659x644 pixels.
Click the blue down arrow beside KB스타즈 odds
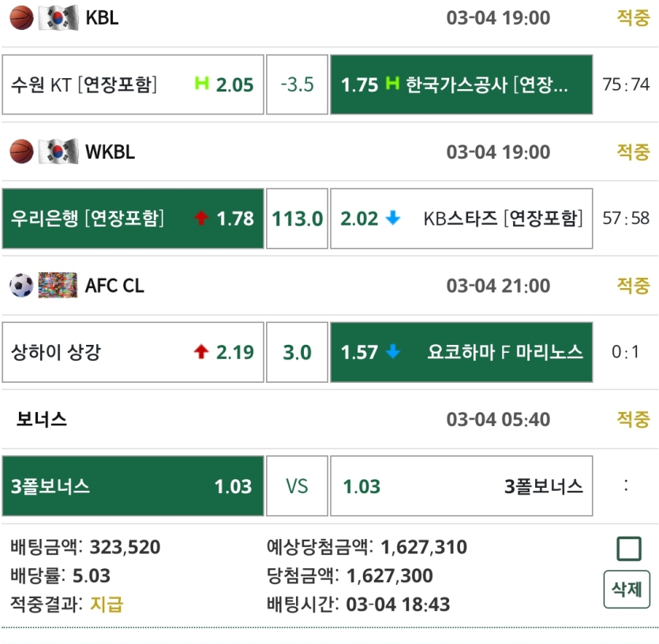pos(391,219)
